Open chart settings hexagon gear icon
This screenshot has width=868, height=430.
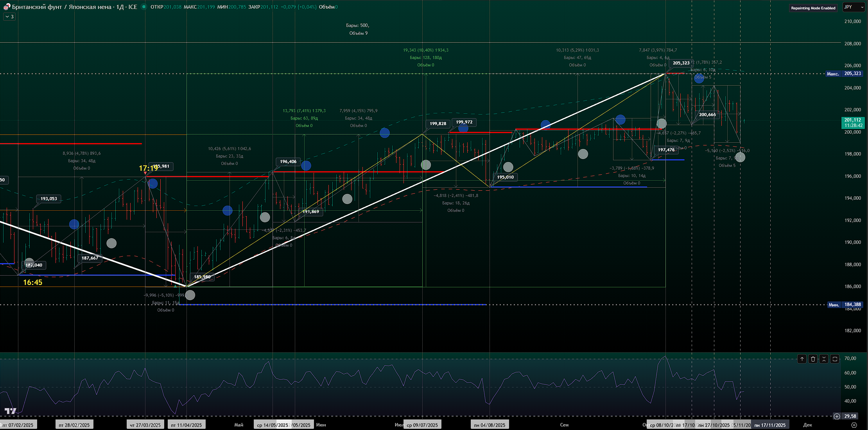(854, 425)
